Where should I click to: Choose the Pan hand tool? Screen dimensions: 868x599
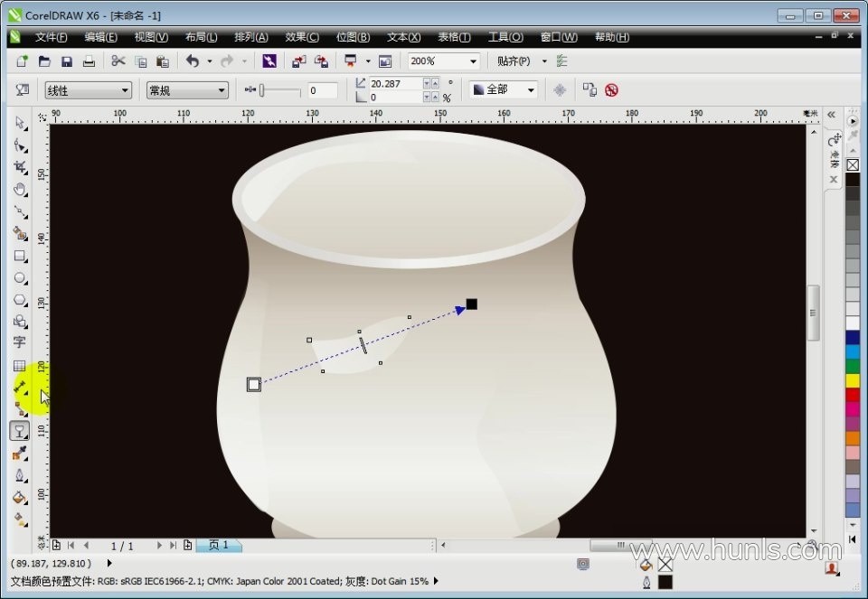(20, 189)
